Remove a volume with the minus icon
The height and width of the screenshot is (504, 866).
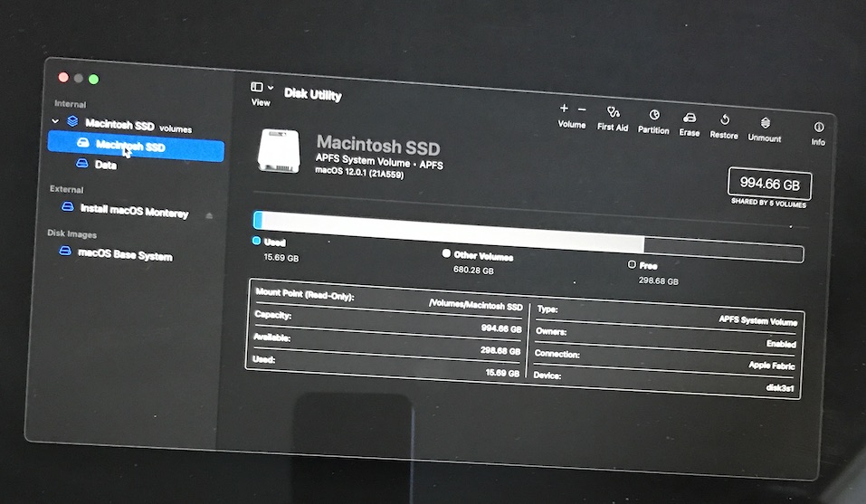[x=582, y=109]
